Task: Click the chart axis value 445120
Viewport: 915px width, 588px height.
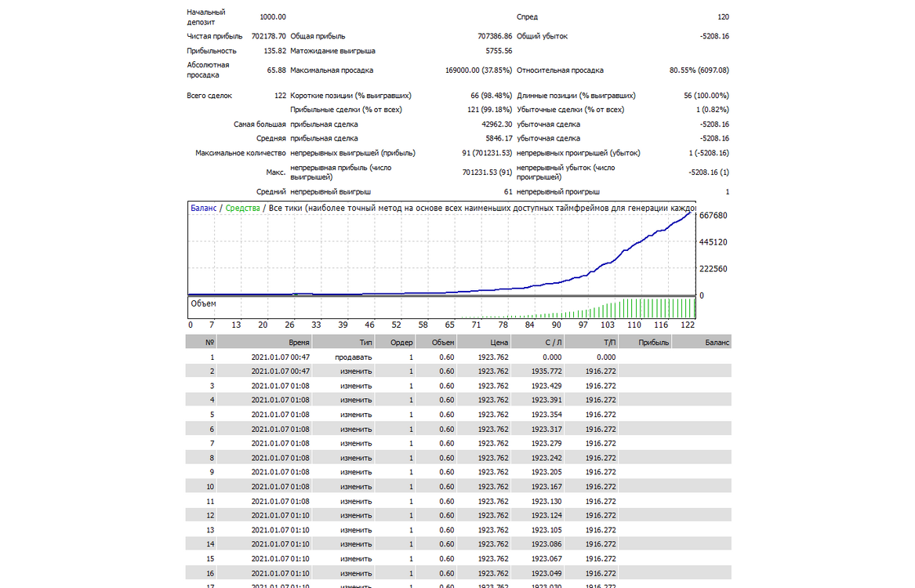Action: [x=713, y=242]
